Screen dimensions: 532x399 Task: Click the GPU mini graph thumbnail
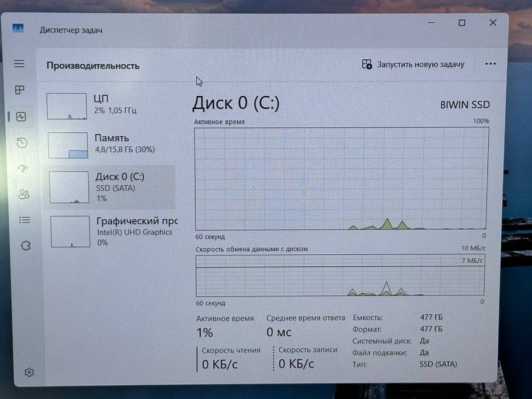(70, 231)
